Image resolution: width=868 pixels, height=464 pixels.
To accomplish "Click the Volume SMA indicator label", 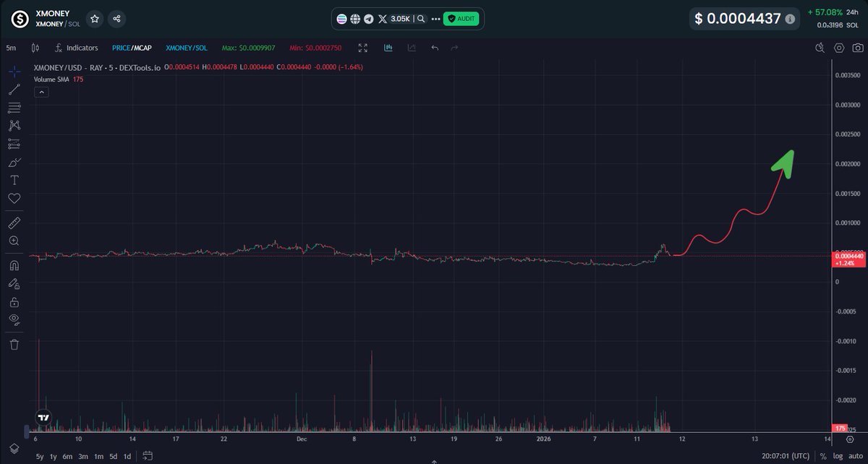I will tap(51, 80).
